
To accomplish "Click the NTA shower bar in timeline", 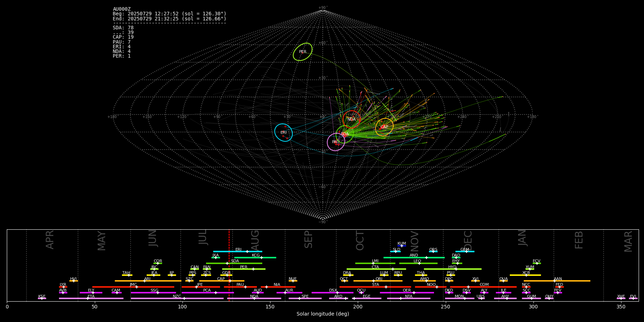I will pyautogui.click(x=409, y=298).
